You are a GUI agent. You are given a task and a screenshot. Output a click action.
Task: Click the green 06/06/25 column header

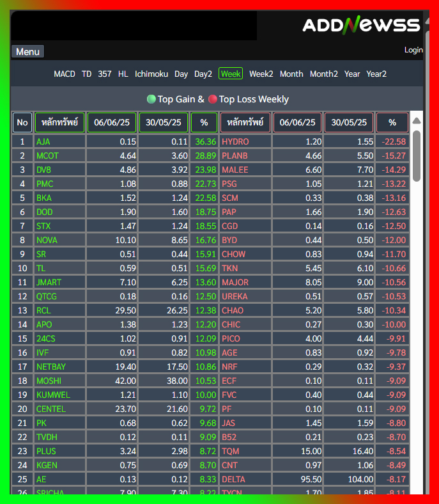coord(112,122)
